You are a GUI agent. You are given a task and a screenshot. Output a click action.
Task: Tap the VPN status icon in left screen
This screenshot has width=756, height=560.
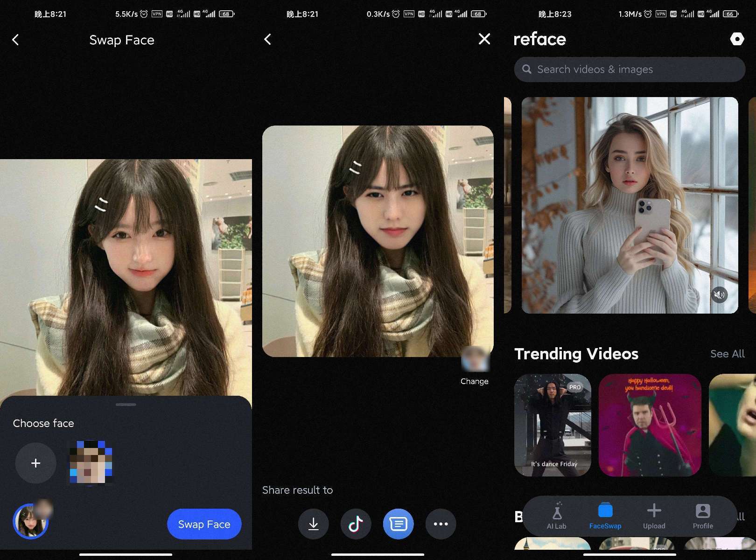(x=157, y=14)
